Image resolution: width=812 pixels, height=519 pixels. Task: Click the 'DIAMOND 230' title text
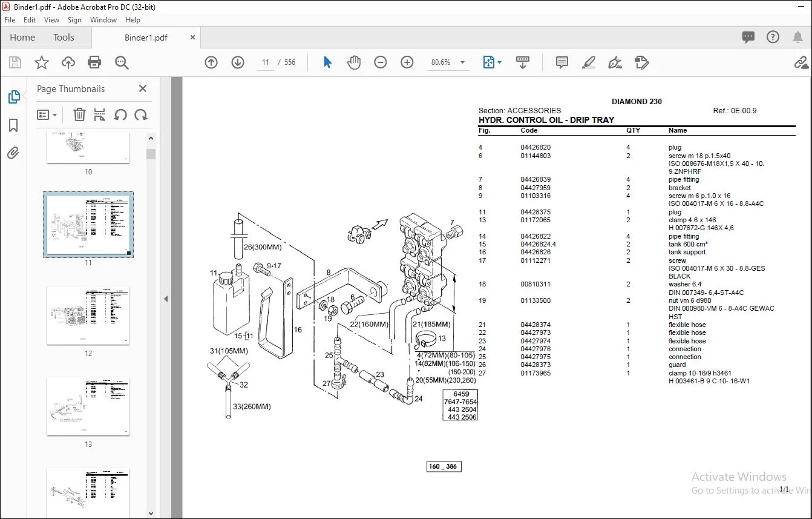(637, 102)
